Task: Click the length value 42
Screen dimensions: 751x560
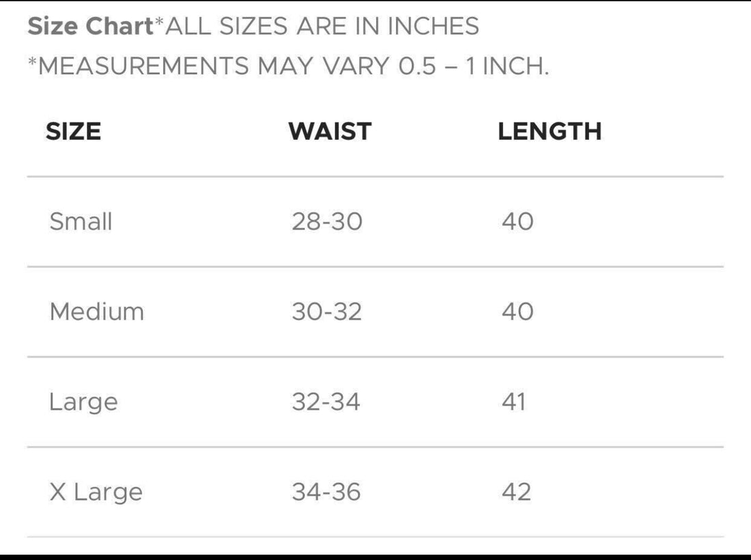Action: (x=516, y=492)
